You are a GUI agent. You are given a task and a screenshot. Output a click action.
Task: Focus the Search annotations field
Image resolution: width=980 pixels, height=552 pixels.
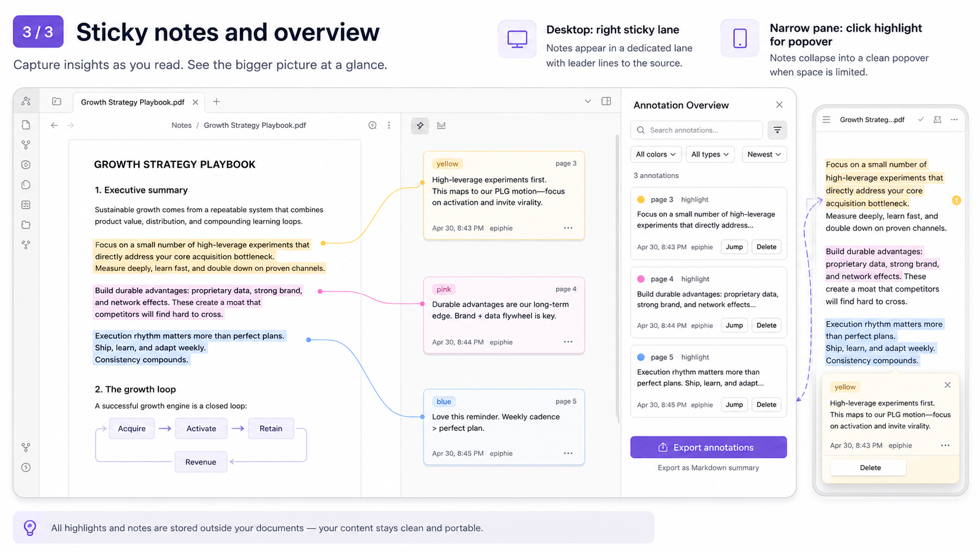click(696, 130)
